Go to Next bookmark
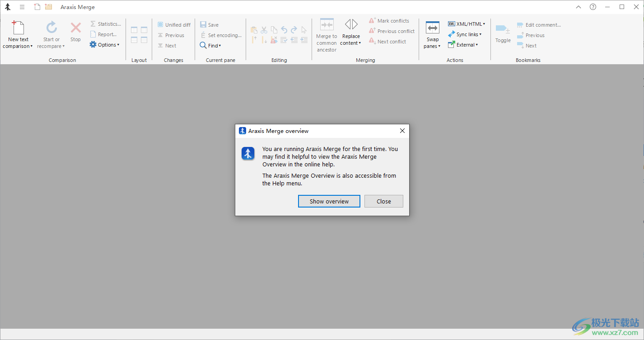Viewport: 644px width, 340px height. [527, 46]
